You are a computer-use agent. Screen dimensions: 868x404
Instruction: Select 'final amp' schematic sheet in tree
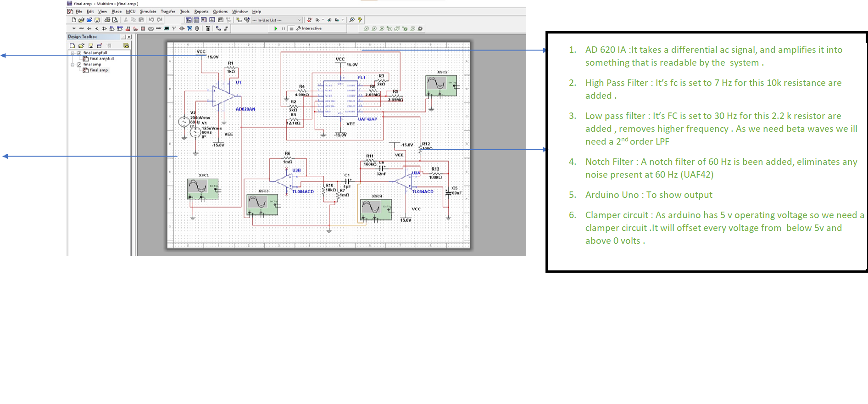click(x=99, y=70)
